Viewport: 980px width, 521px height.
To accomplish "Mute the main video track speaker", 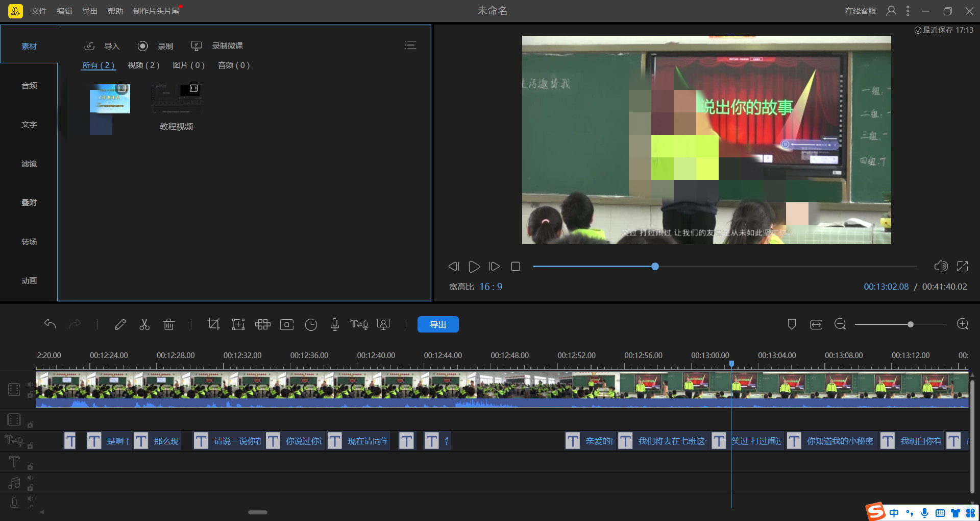I will click(31, 385).
